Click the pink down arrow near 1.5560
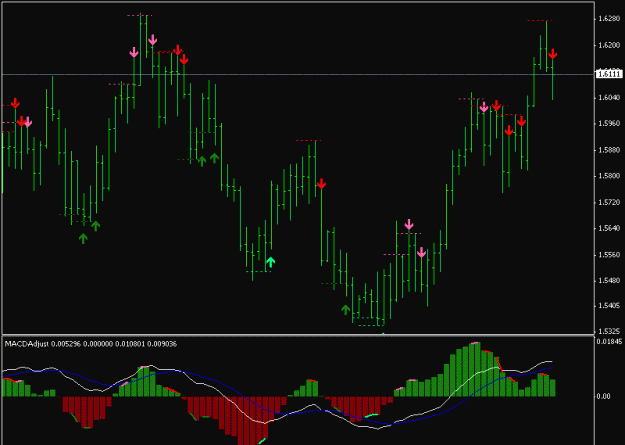 (x=421, y=252)
